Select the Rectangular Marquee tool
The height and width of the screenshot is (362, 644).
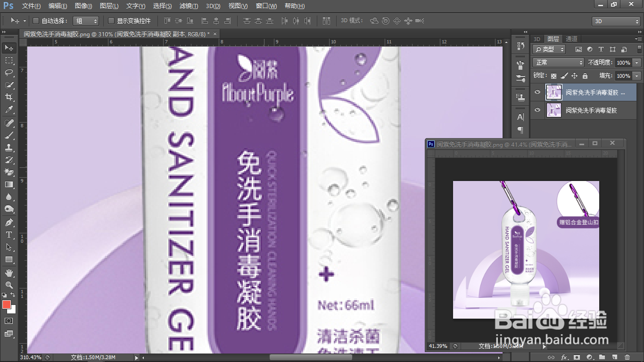click(9, 60)
